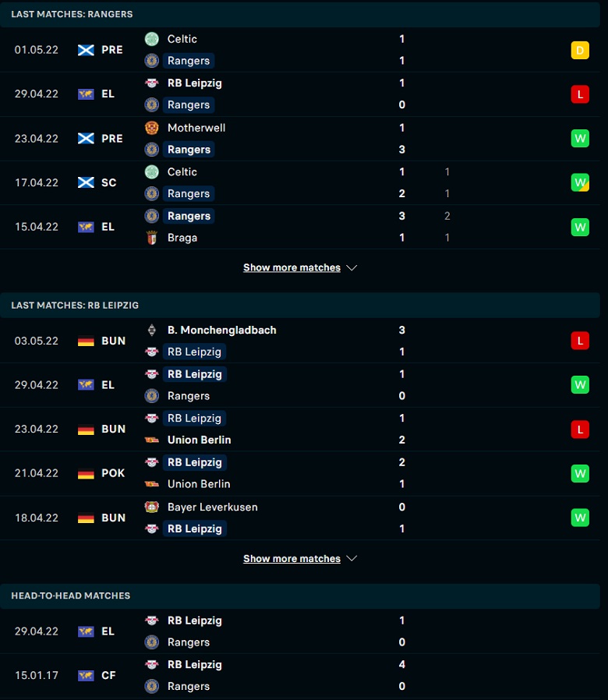Click green W badge for Motherwell match

coord(580,139)
